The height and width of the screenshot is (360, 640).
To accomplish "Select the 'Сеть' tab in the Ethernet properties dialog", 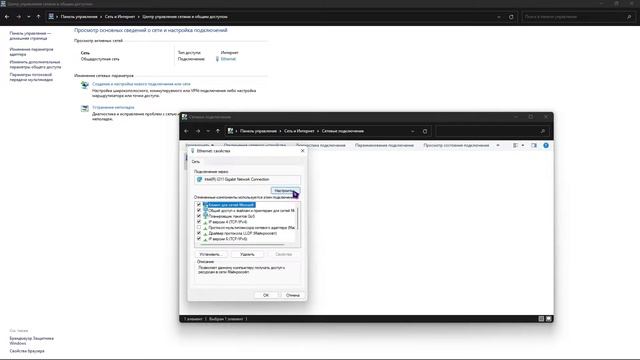I will point(196,162).
